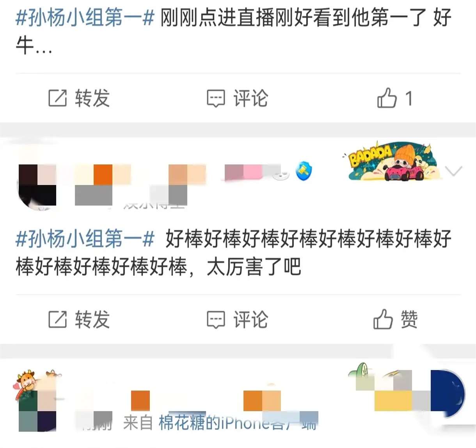Like the first post with thumbs-up icon
The image size is (476, 448).
pyautogui.click(x=387, y=97)
